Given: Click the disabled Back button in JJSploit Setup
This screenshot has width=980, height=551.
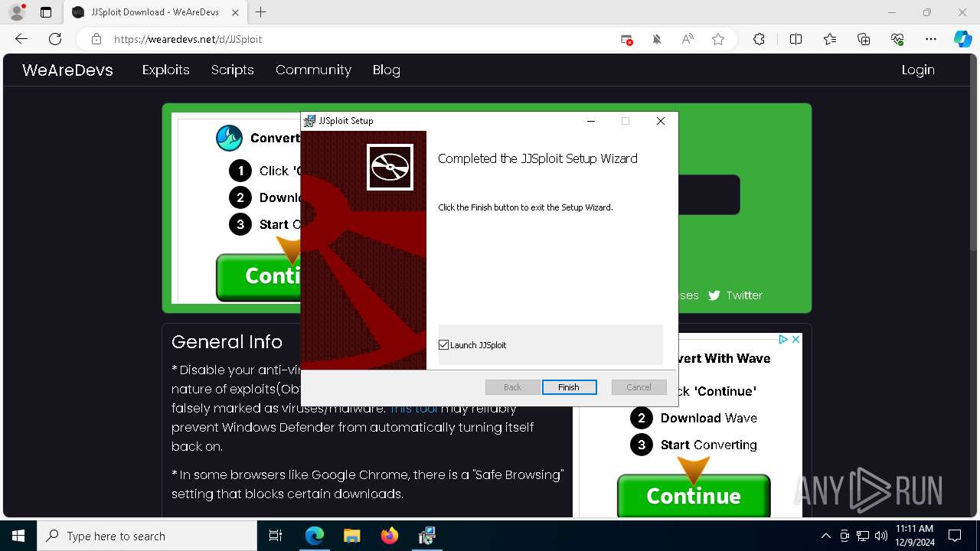Looking at the screenshot, I should (513, 387).
